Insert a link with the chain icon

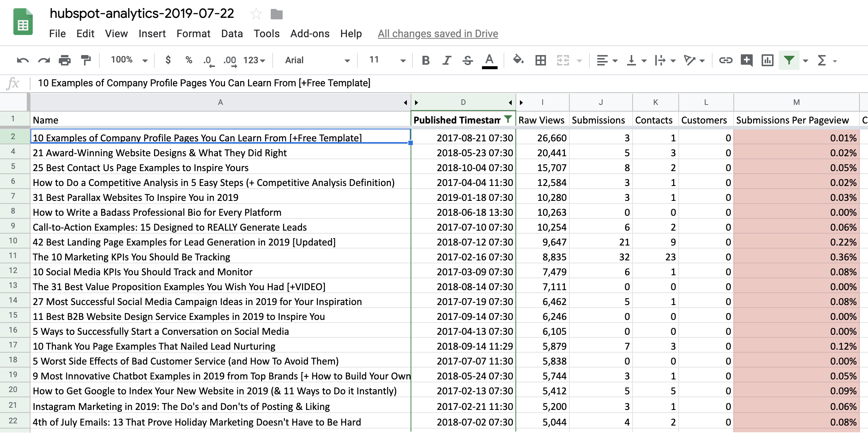tap(725, 60)
